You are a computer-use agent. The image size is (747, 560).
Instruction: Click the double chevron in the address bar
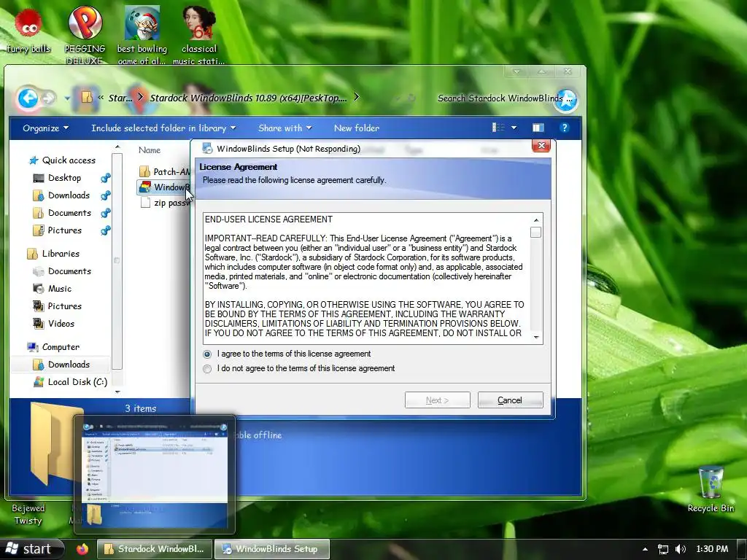[x=101, y=98]
